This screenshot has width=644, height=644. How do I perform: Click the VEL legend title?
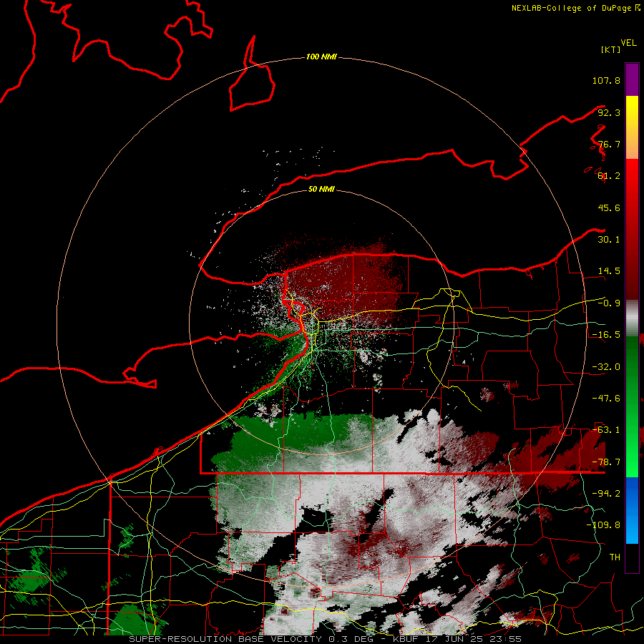(x=628, y=43)
